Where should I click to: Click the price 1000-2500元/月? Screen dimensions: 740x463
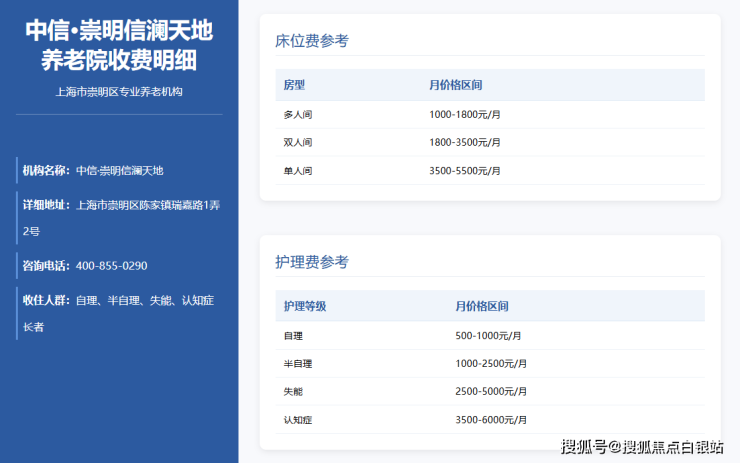[x=491, y=364]
